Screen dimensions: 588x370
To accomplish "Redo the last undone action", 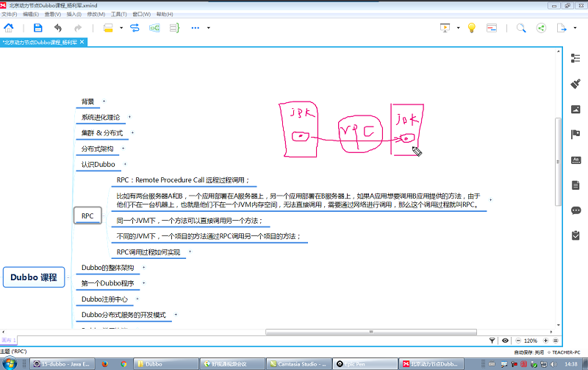I will point(78,28).
